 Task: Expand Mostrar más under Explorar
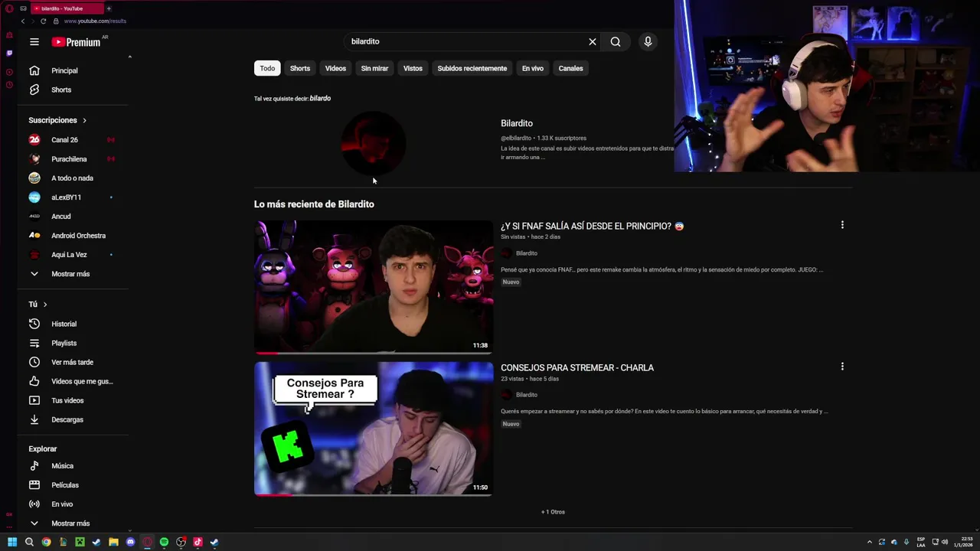pyautogui.click(x=74, y=523)
